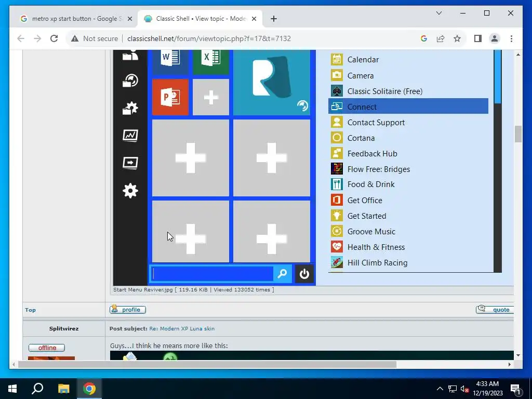Click the Splitwirez username
The height and width of the screenshot is (399, 532).
pyautogui.click(x=64, y=328)
